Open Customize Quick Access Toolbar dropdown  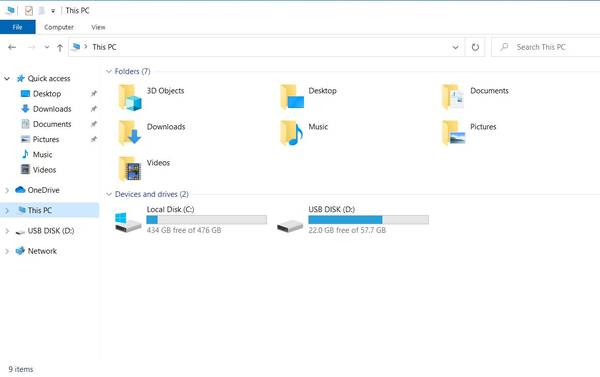pos(53,11)
